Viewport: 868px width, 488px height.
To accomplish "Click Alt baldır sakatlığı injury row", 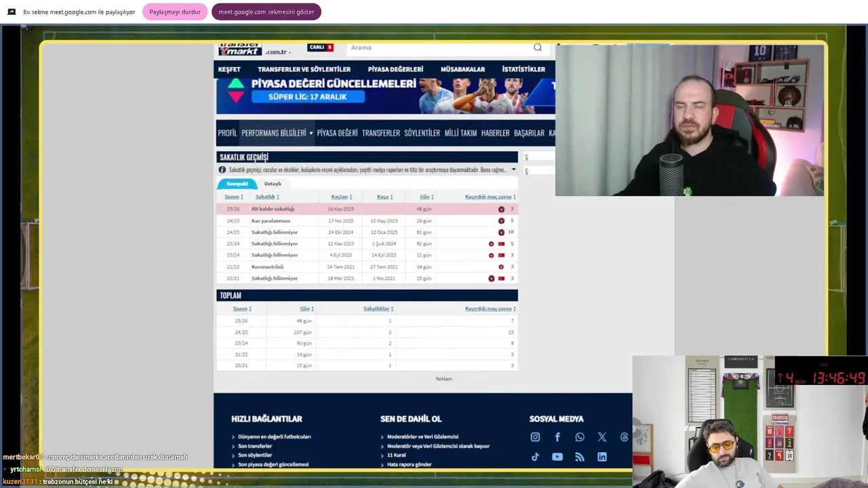I will (367, 209).
